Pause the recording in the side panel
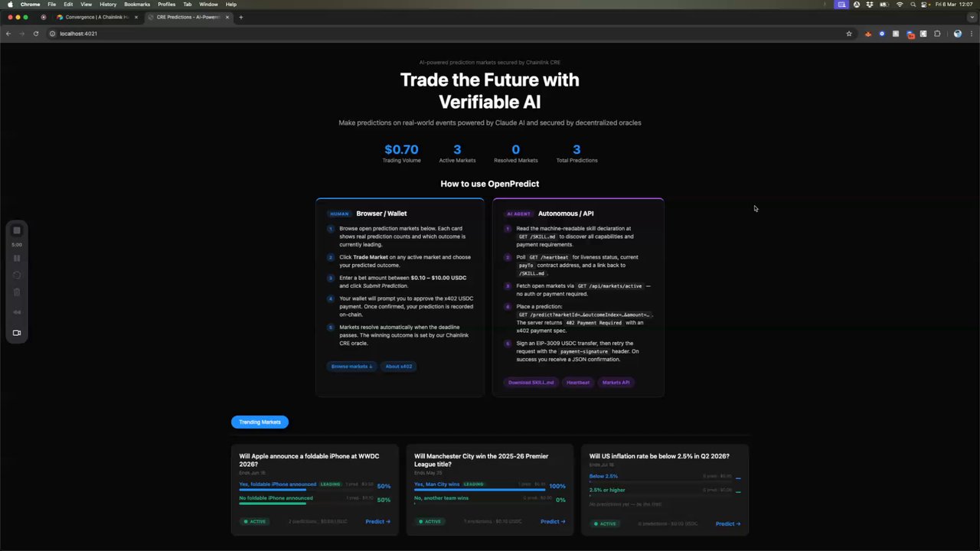Screen dimensions: 980x551 [x=17, y=259]
